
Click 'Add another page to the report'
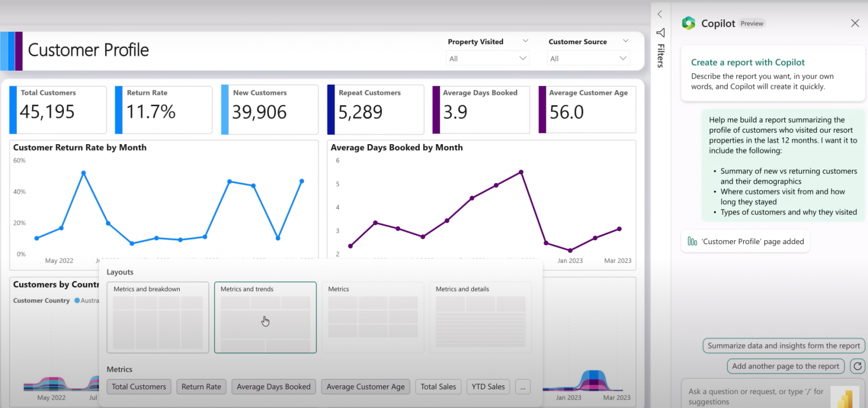[785, 366]
